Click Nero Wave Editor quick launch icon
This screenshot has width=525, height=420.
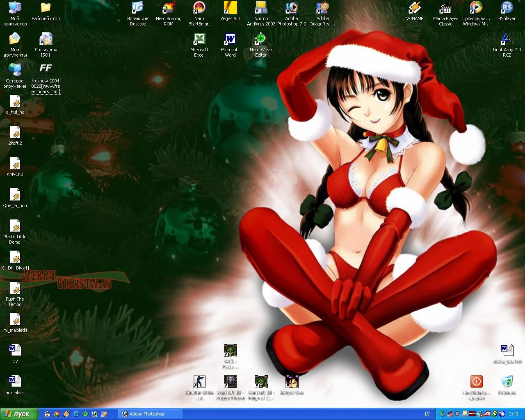pyautogui.click(x=85, y=414)
